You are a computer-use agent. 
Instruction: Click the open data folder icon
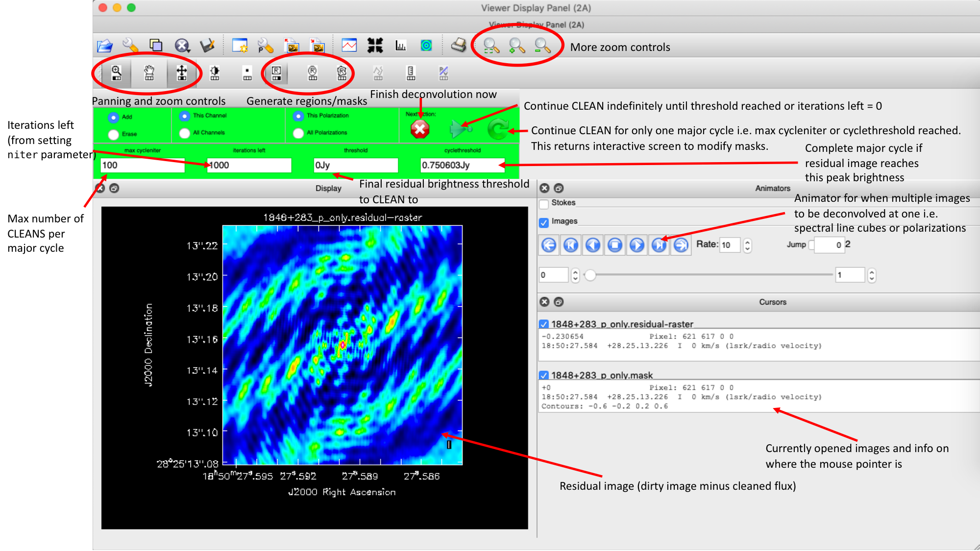point(104,46)
